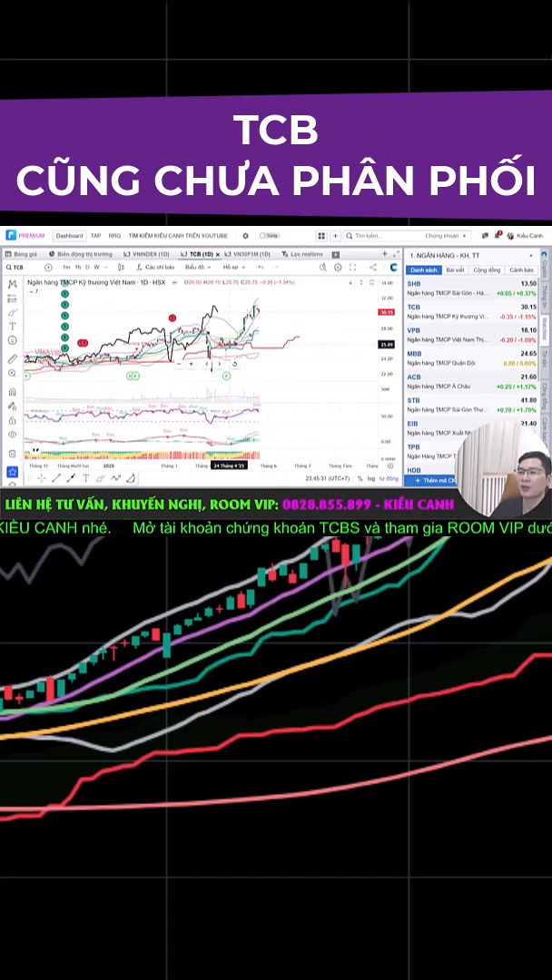Close the TCB (1D) tab
The height and width of the screenshot is (980, 552).
pyautogui.click(x=218, y=255)
